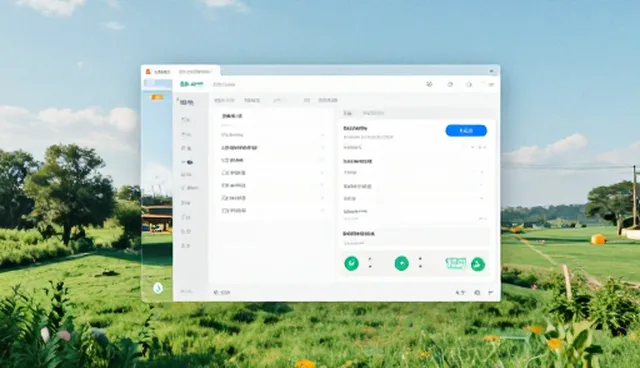Click the outlined green rectangular badge

click(456, 264)
